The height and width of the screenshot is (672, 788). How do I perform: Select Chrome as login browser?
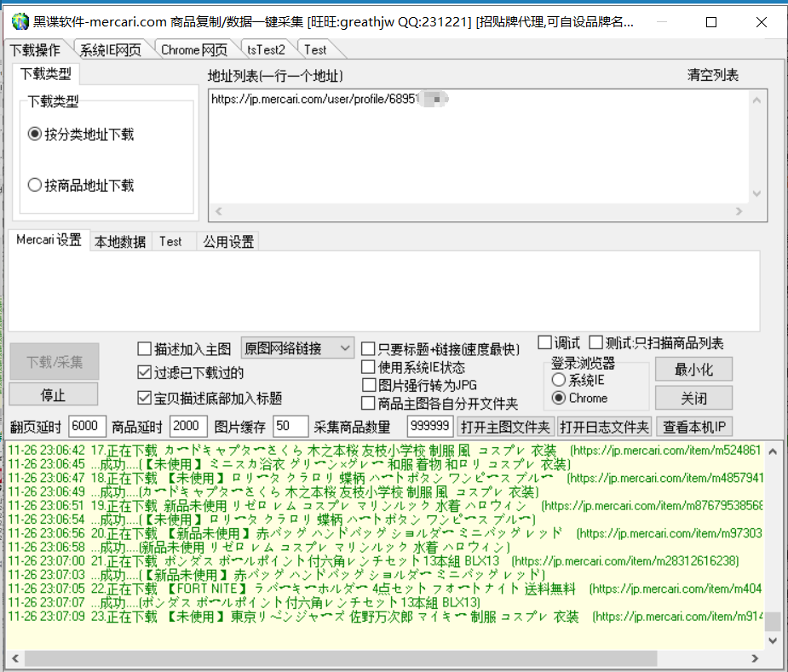[580, 398]
